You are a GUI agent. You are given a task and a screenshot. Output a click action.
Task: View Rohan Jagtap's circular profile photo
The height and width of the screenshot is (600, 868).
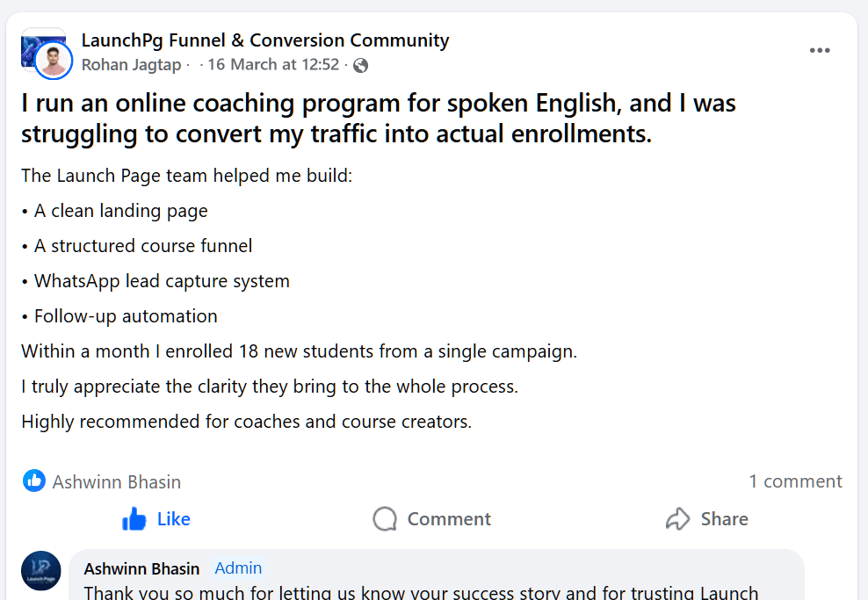53,61
